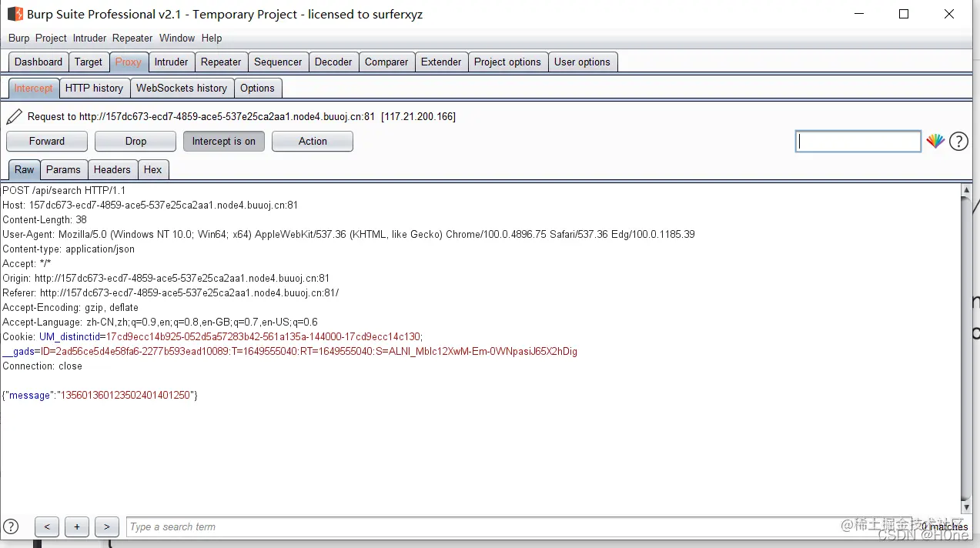Switch to the Hex view tab
The width and height of the screenshot is (980, 548).
pyautogui.click(x=153, y=169)
